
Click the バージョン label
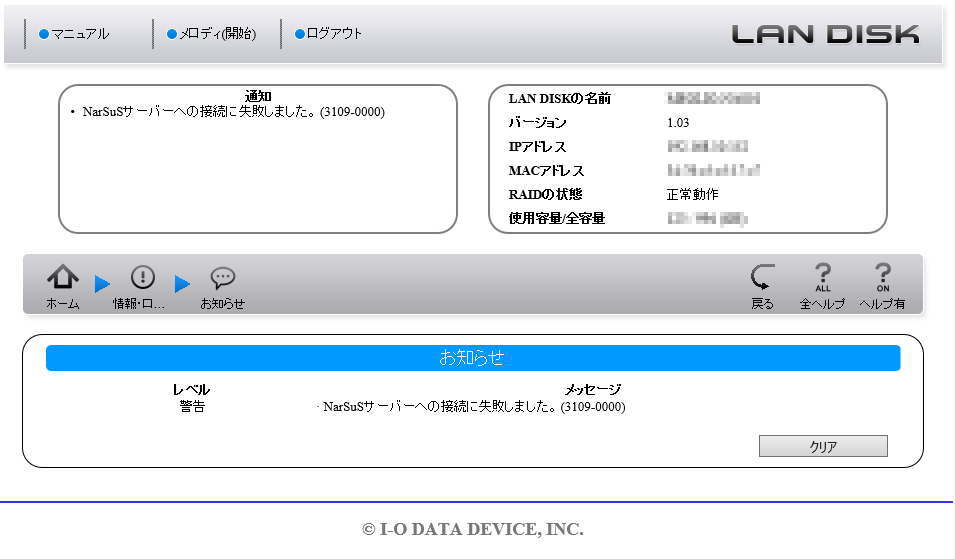pyautogui.click(x=538, y=123)
